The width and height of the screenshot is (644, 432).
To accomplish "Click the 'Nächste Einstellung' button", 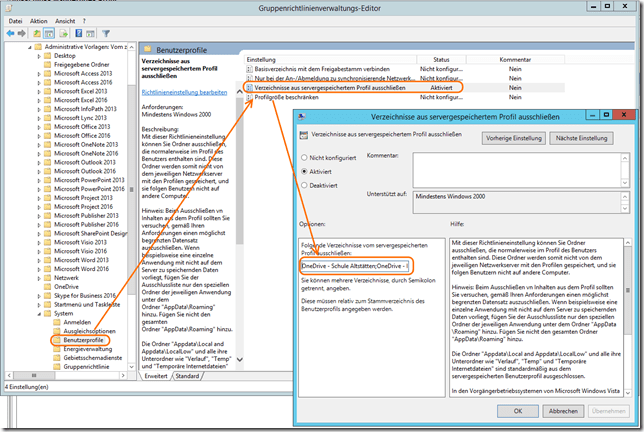I will tap(581, 137).
